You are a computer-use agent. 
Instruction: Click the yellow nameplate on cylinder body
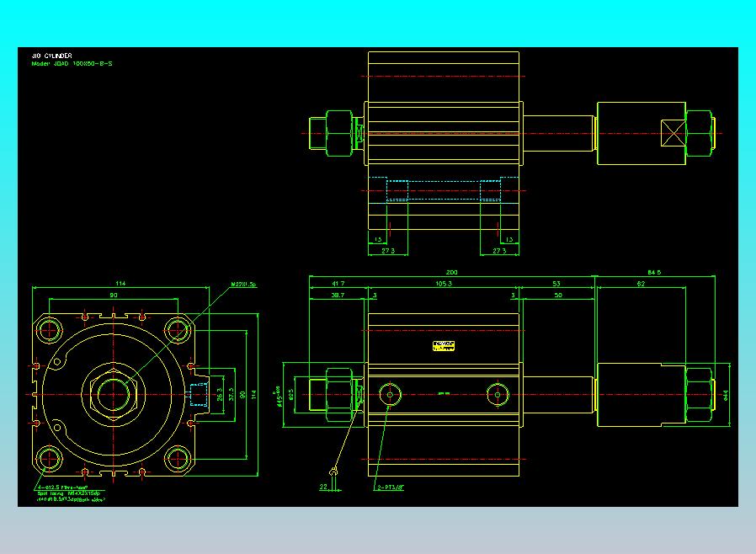444,346
